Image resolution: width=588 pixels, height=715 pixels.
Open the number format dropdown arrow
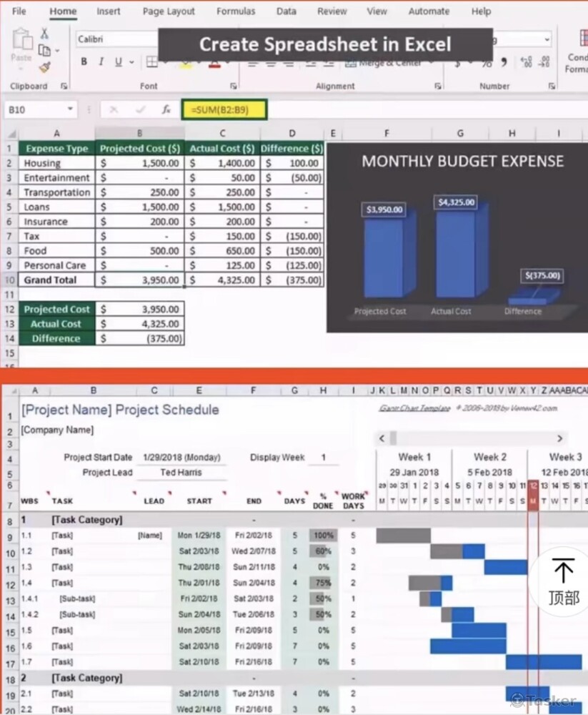[x=547, y=39]
